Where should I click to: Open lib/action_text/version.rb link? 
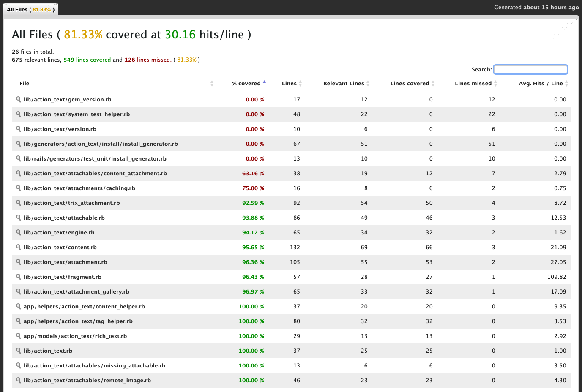point(60,129)
